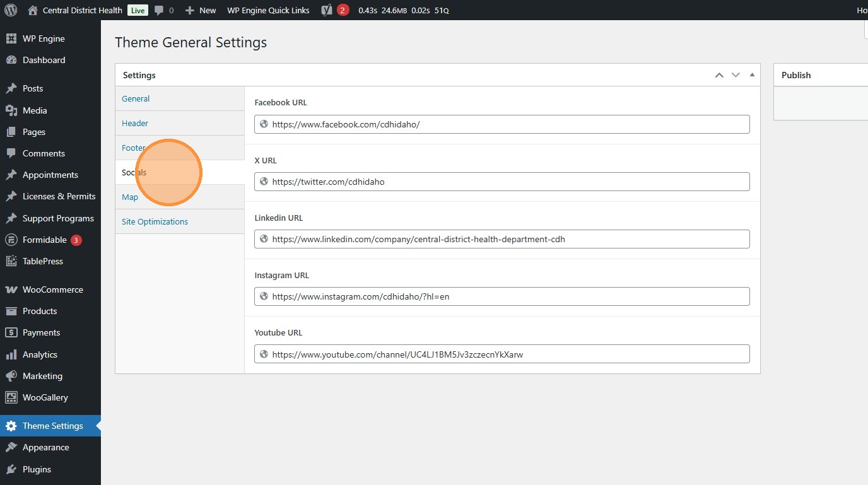Open the TablePress icon in sidebar
Viewport: 868px width, 485px height.
pyautogui.click(x=11, y=261)
